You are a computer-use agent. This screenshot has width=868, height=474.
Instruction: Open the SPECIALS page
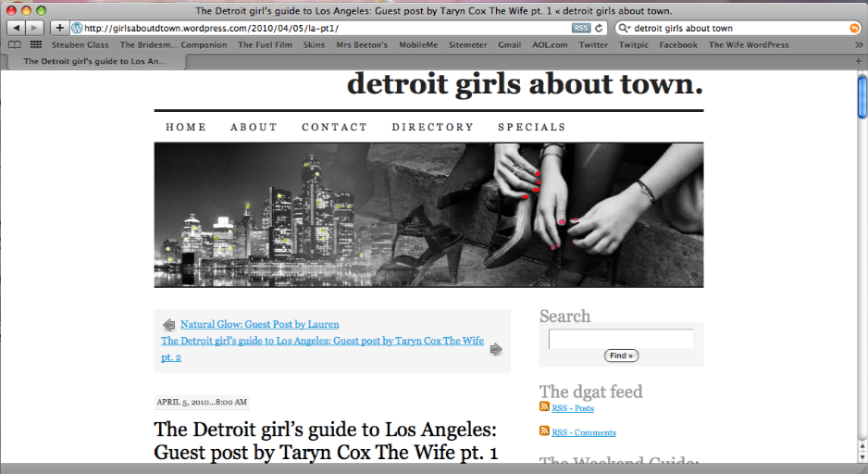click(x=532, y=127)
